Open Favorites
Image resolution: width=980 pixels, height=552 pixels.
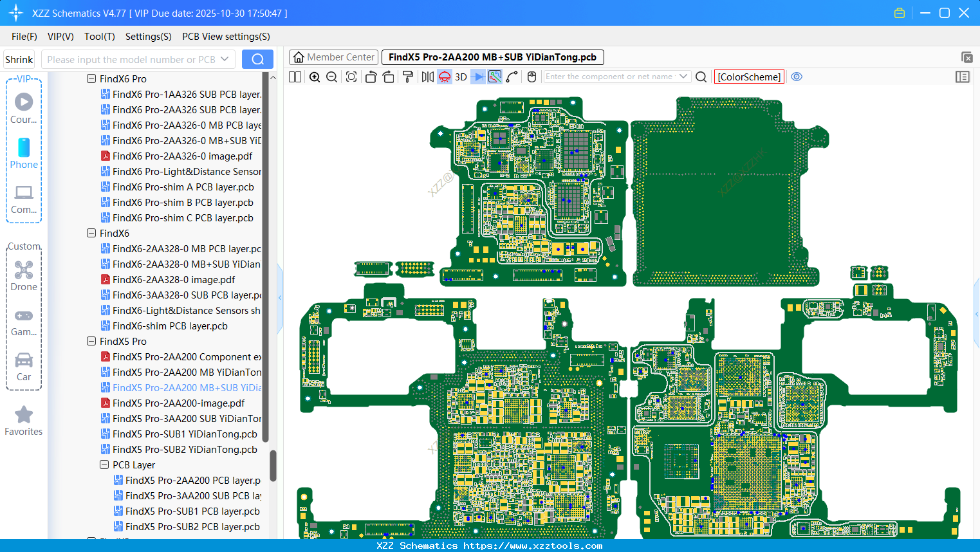tap(24, 421)
